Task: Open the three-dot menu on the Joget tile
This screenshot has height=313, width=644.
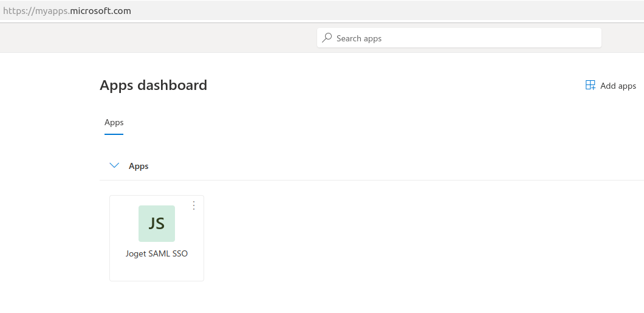Action: tap(194, 205)
